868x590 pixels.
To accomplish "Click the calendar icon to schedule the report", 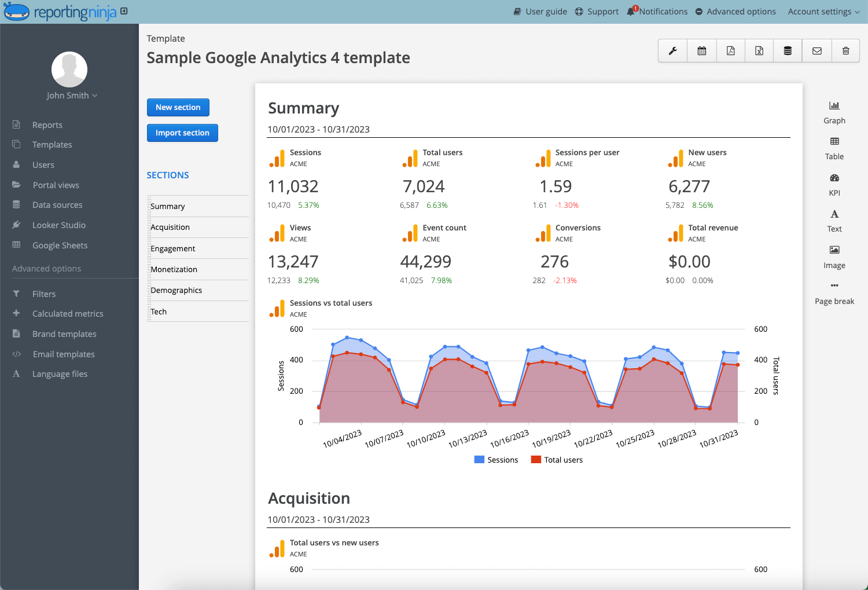I will 701,50.
